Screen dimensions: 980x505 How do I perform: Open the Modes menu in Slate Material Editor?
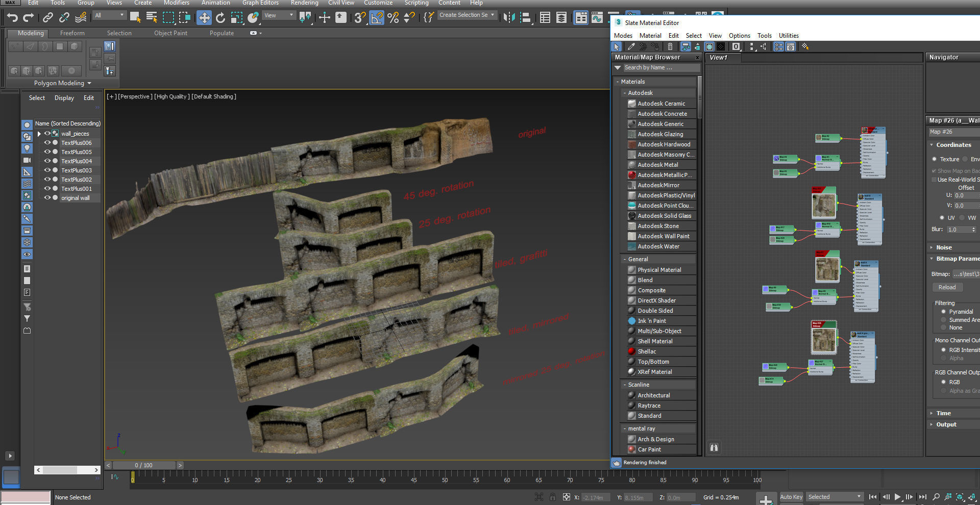[x=623, y=36]
